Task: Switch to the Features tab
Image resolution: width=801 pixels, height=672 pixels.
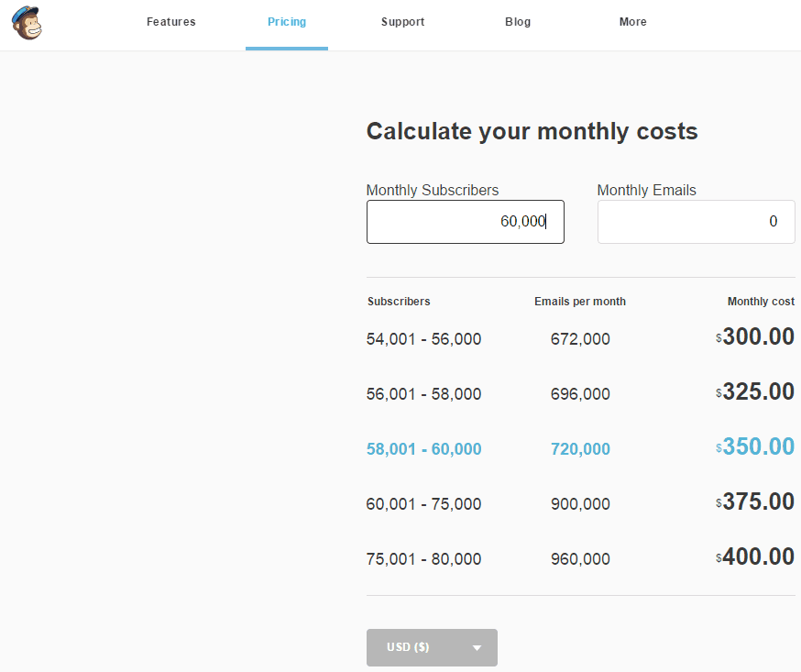Action: [170, 22]
